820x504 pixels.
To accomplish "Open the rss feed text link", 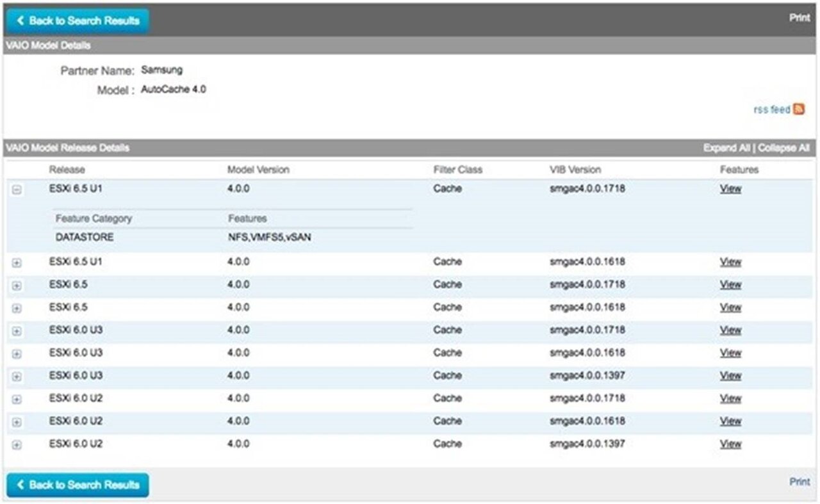I will pyautogui.click(x=772, y=110).
